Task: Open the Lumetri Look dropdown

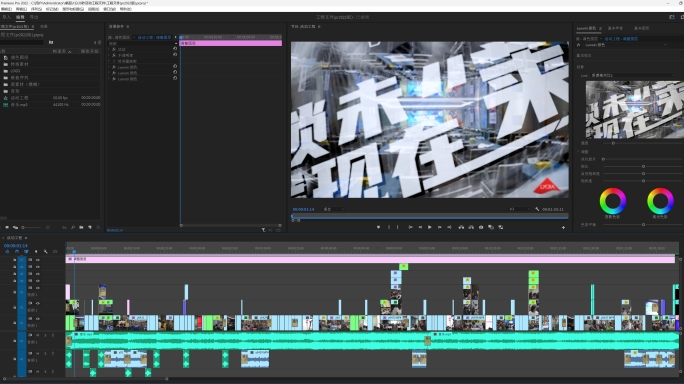Action: click(633, 75)
